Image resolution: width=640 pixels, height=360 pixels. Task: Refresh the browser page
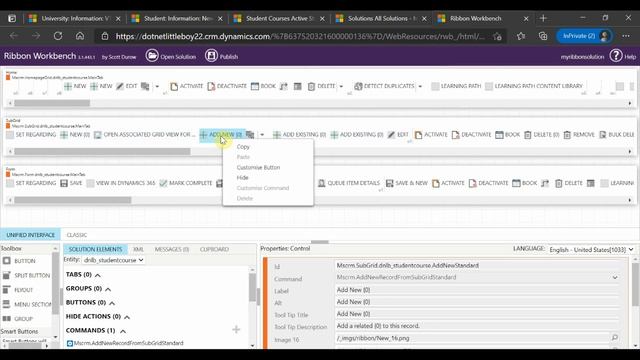coord(58,36)
